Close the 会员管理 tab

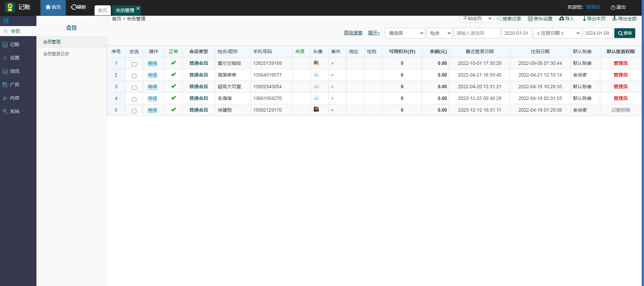click(x=138, y=8)
